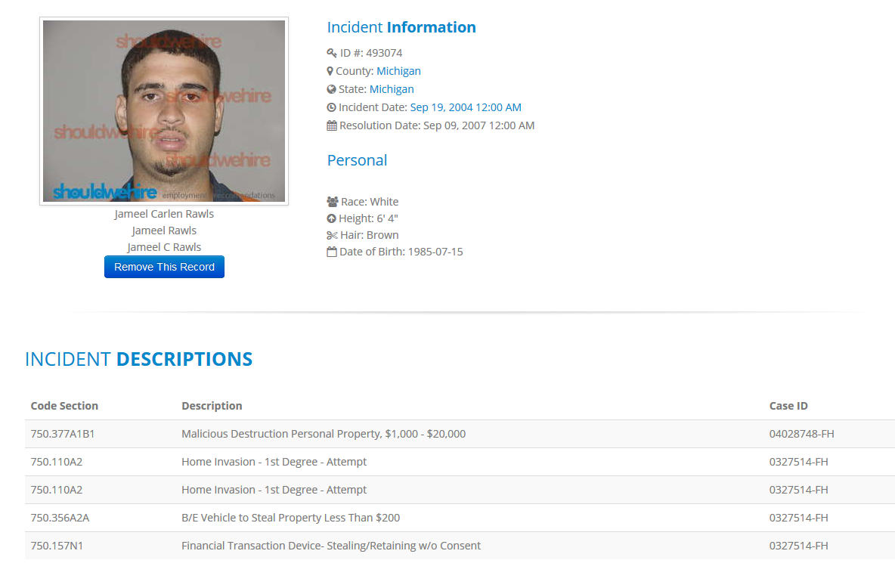Open the State Michigan link
The image size is (895, 588).
click(392, 90)
